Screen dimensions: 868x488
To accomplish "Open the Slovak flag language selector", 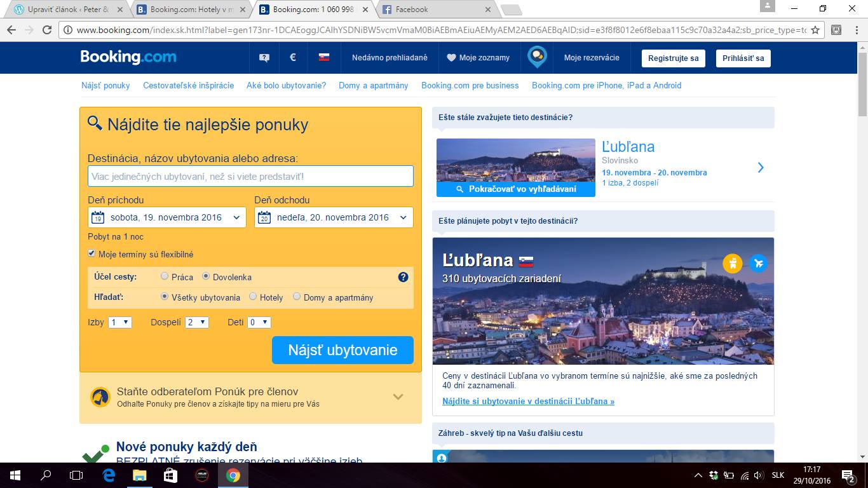I will coord(324,57).
